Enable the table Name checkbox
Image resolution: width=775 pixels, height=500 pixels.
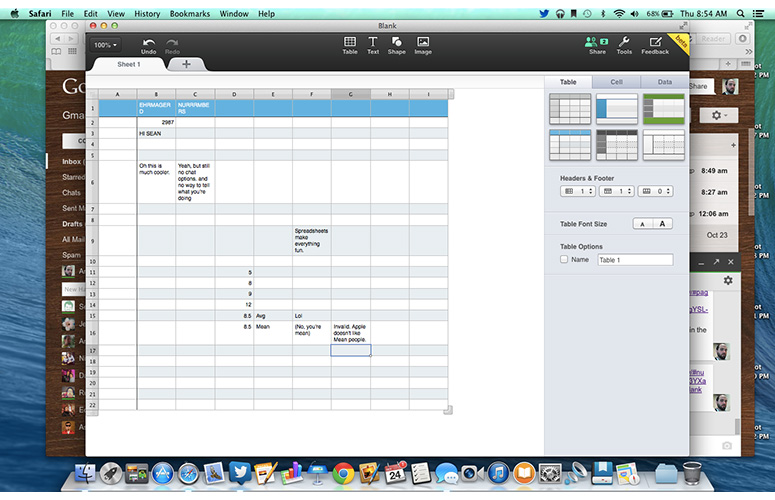click(564, 259)
